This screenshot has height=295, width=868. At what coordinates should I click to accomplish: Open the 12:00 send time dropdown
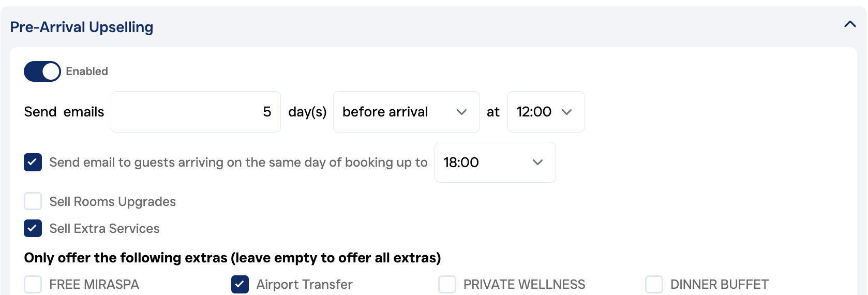click(546, 112)
